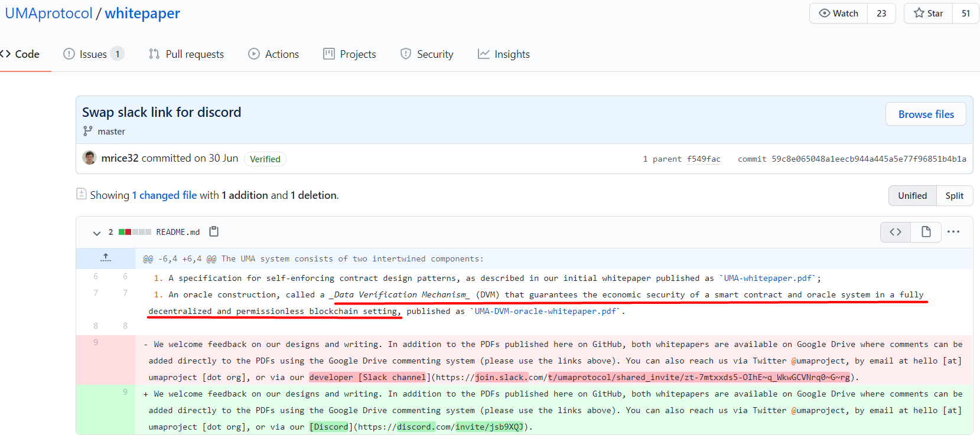Go to the Pull requests tab
980x442 pixels.
click(x=186, y=54)
